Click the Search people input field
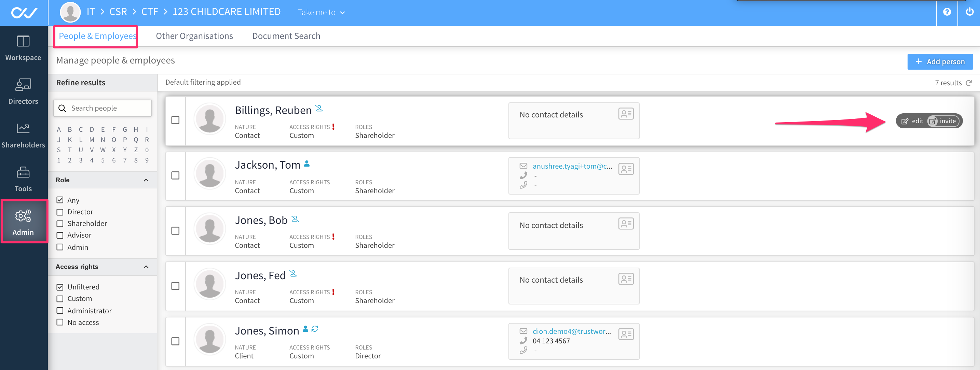Screen dimensions: 980x370 click(x=102, y=108)
